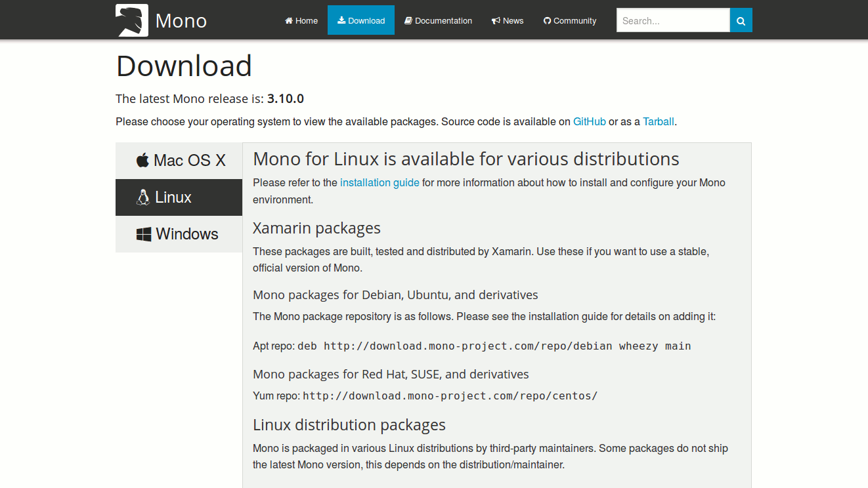Image resolution: width=868 pixels, height=488 pixels.
Task: Select the Linux tab
Action: pos(179,197)
